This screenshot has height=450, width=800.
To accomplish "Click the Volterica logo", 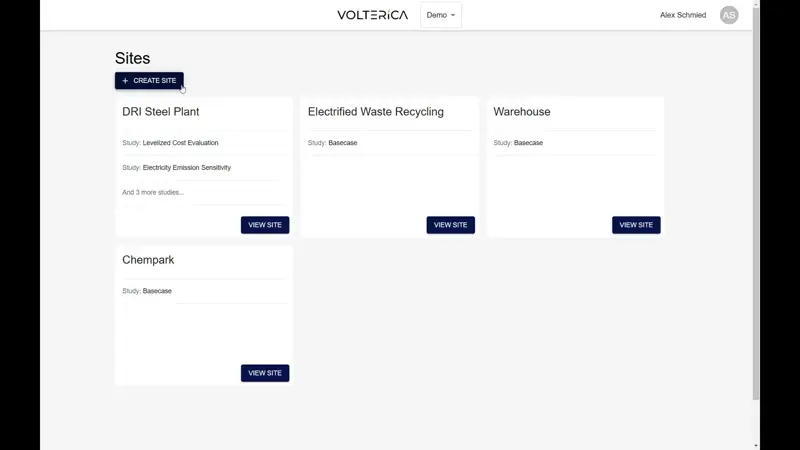I will [372, 15].
